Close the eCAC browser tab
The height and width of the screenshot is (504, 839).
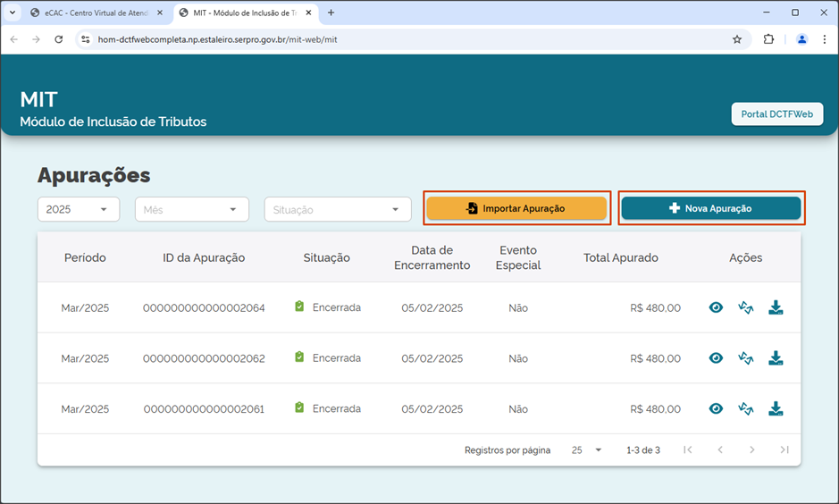pos(159,13)
